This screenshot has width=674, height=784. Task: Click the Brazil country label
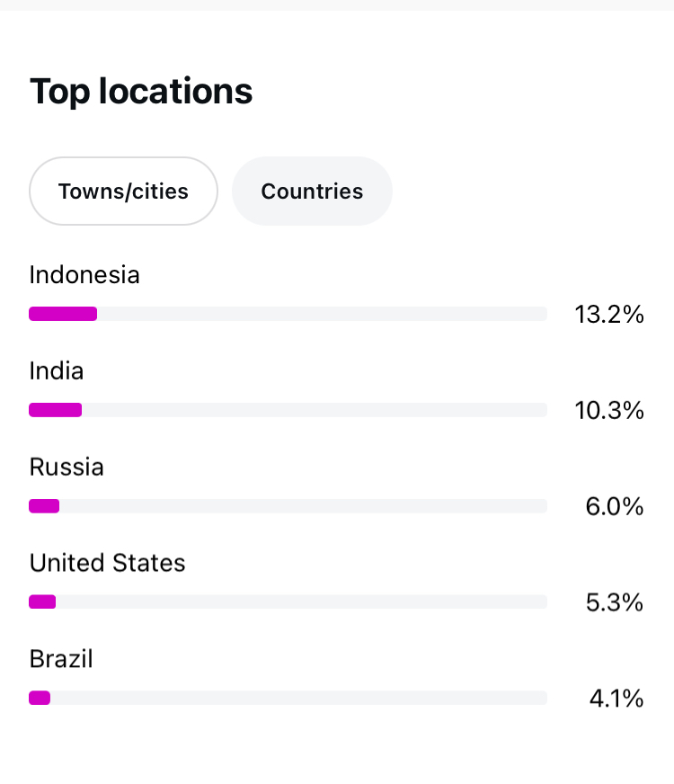pyautogui.click(x=61, y=660)
